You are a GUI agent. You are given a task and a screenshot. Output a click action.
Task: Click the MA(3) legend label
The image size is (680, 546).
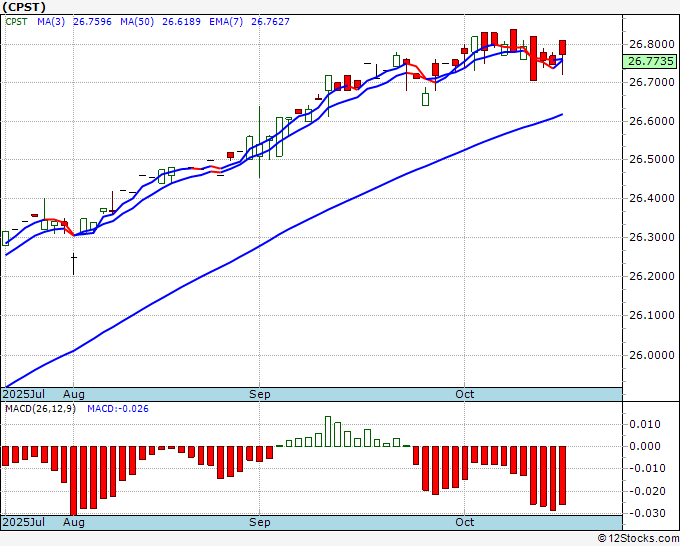coord(51,22)
